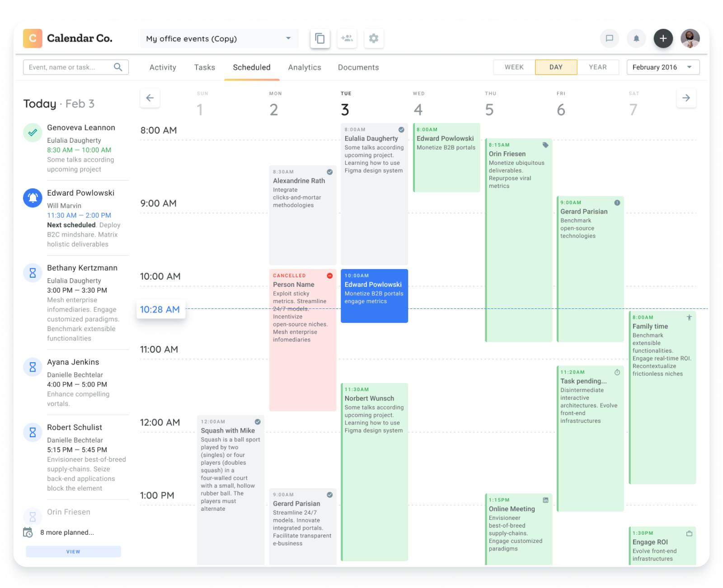Switch to the Analytics tab
The image size is (723, 588).
(305, 67)
